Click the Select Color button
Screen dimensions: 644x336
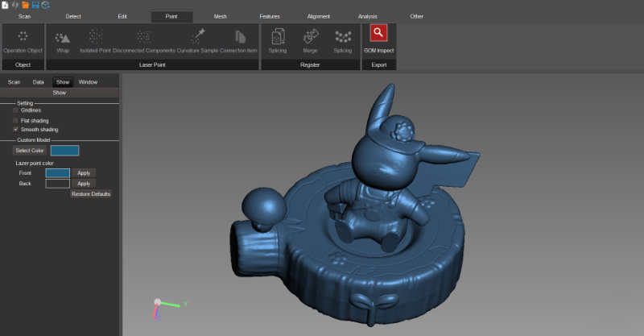click(30, 151)
